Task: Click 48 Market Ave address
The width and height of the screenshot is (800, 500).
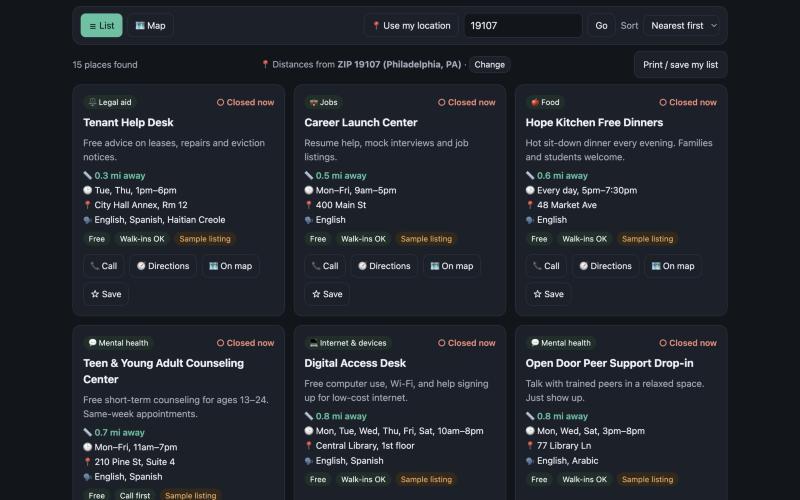Action: (567, 205)
